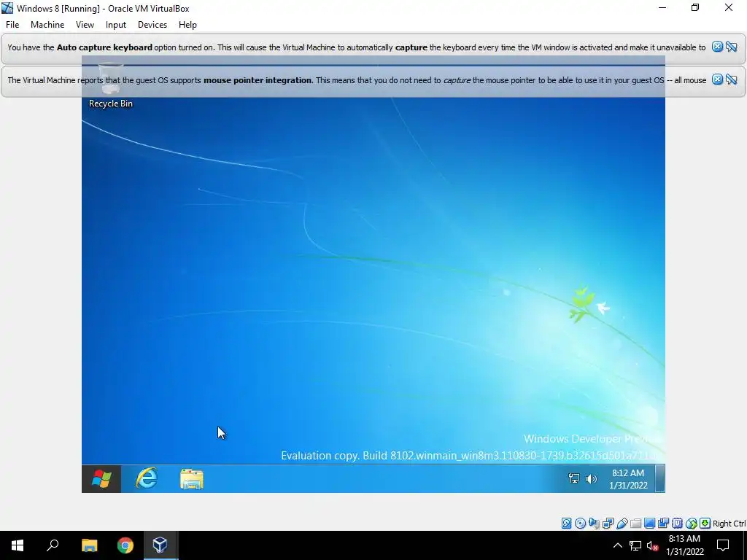Open the hard disk activity indicator

tap(566, 524)
